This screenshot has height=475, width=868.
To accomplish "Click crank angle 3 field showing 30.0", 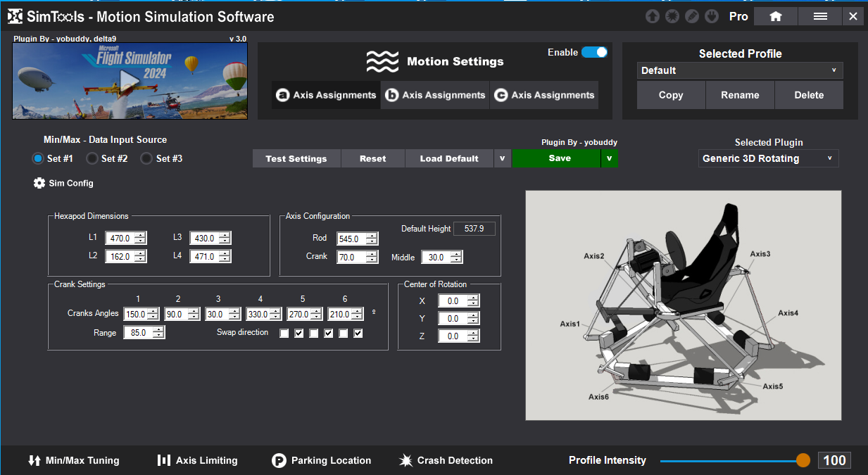I will pos(224,315).
